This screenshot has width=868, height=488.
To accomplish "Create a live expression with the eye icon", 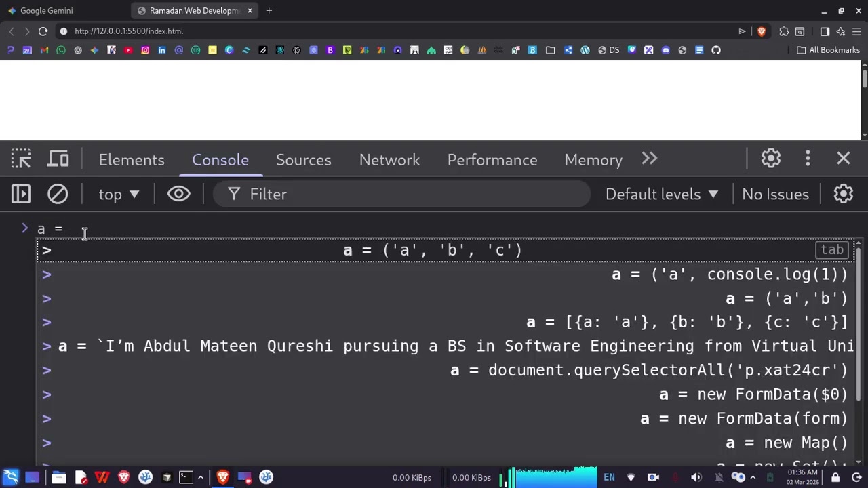I will coord(179,195).
